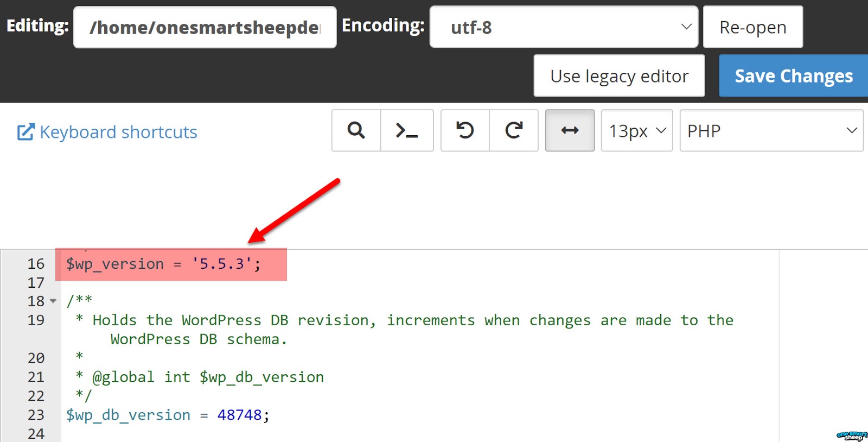Click the '5.5.3' version string in line 16
Screen dimensions: 868x442
[x=222, y=264]
